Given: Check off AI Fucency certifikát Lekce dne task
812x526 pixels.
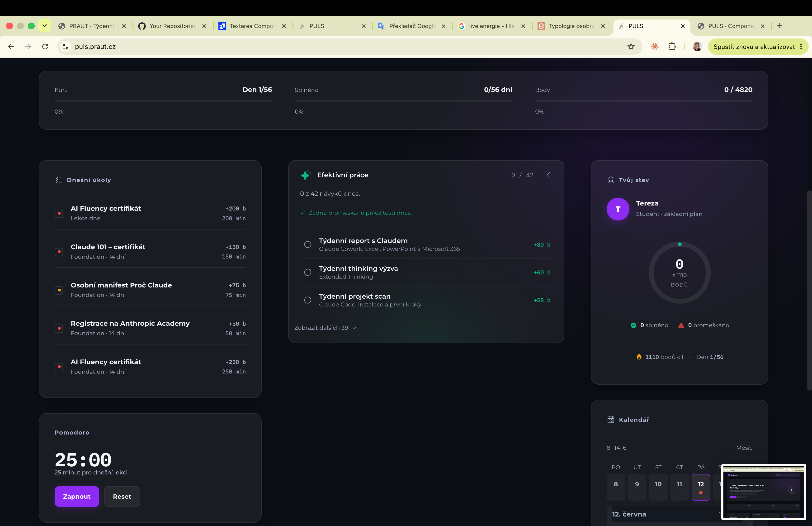Looking at the screenshot, I should tap(59, 213).
